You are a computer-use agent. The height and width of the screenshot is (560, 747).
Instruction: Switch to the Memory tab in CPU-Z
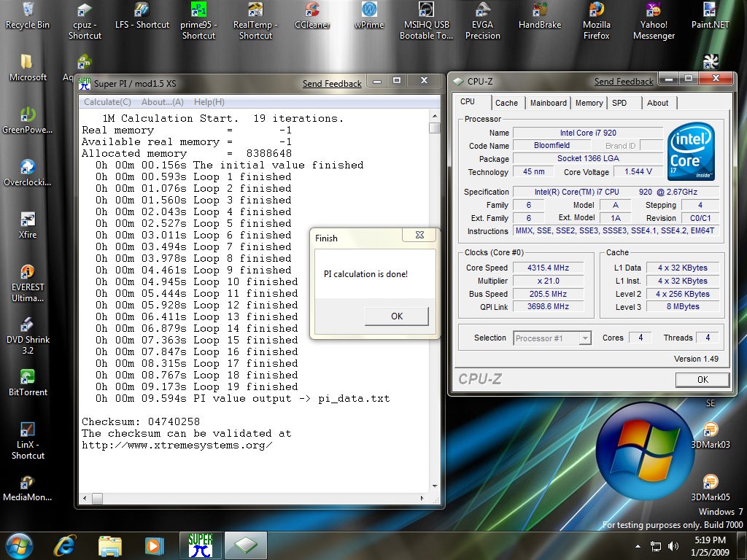[589, 103]
